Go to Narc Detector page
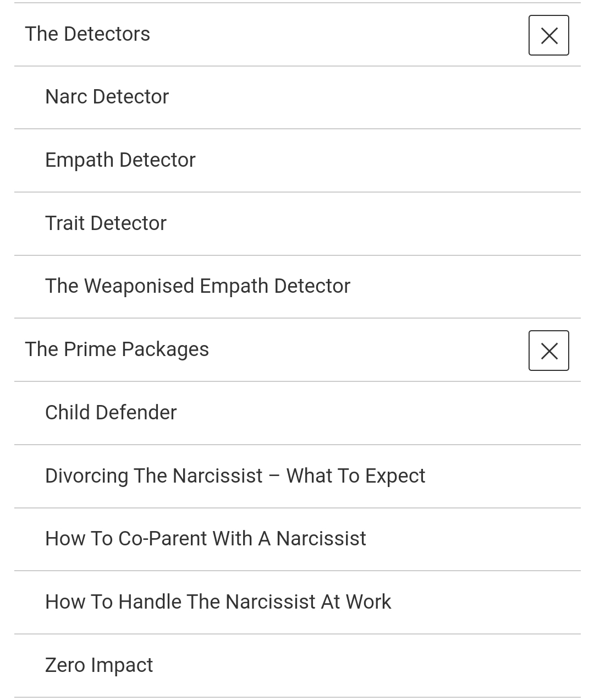 click(x=107, y=97)
